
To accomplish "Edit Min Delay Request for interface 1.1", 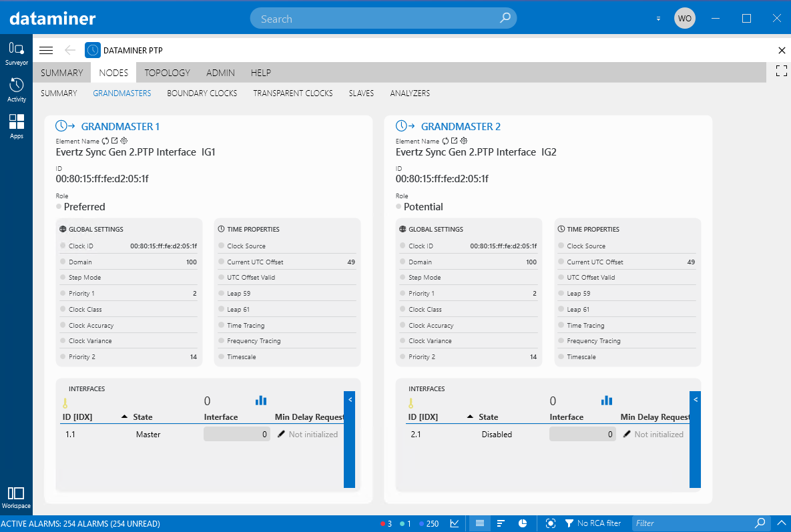I will tap(282, 434).
